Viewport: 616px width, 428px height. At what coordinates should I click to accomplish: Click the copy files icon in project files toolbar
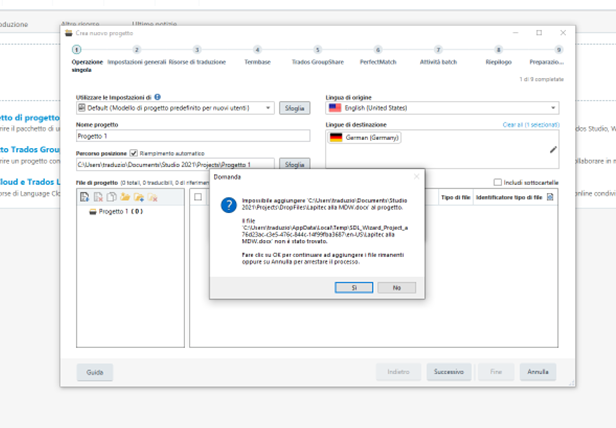[112, 197]
